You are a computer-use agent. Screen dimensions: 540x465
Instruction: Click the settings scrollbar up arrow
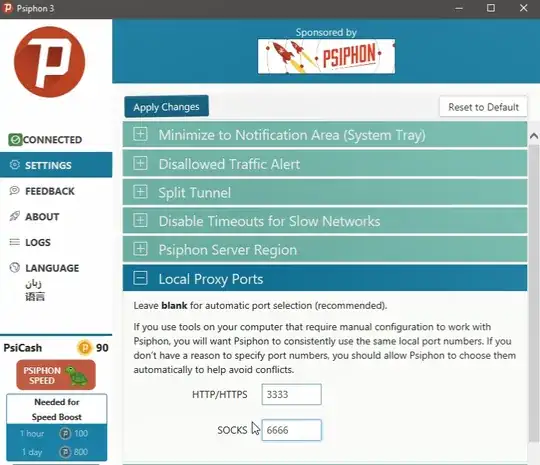tap(534, 136)
